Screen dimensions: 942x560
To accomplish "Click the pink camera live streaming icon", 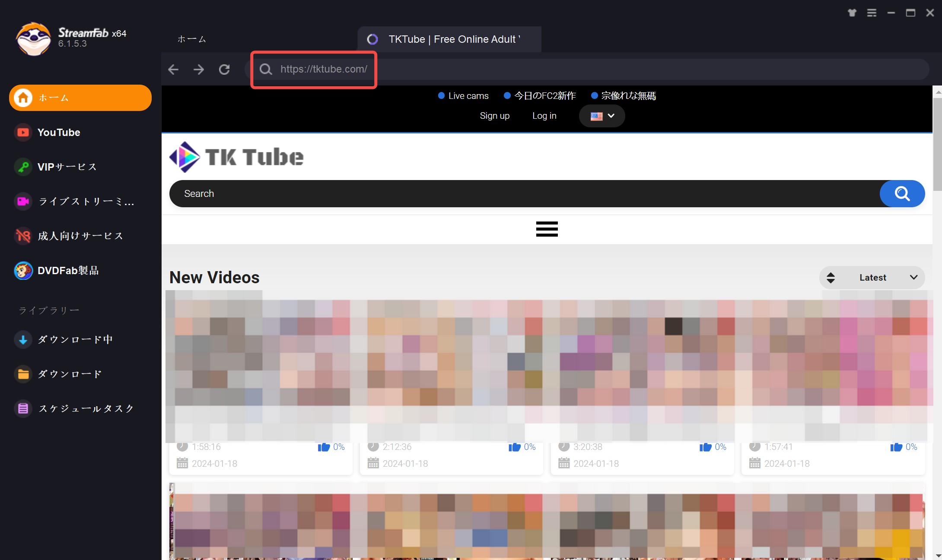I will pos(23,201).
